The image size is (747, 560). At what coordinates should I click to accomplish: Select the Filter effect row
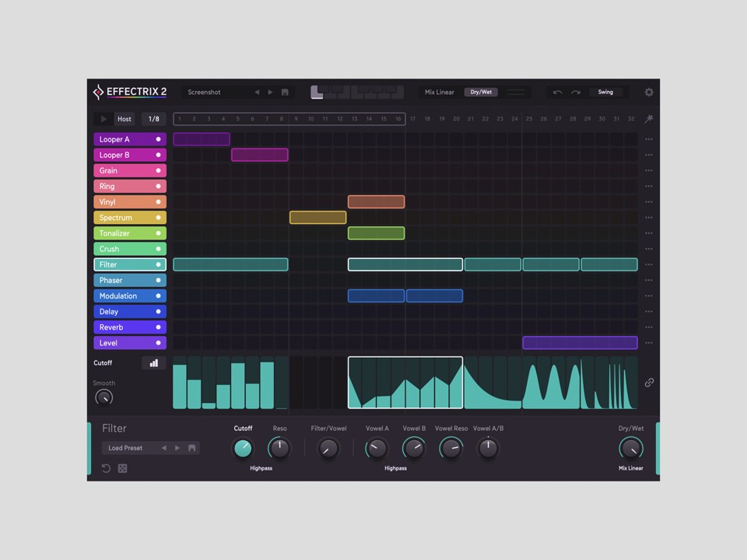130,264
